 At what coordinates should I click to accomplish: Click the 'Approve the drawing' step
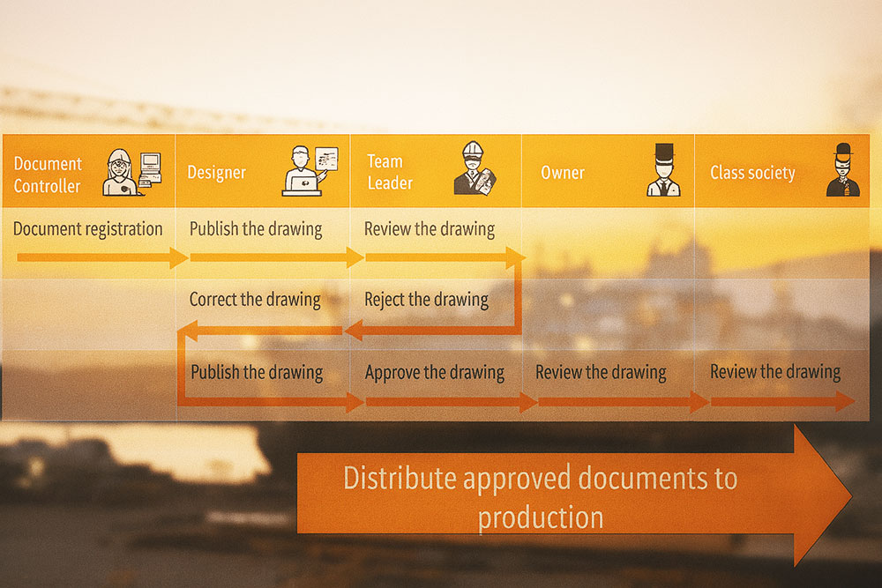pyautogui.click(x=435, y=373)
